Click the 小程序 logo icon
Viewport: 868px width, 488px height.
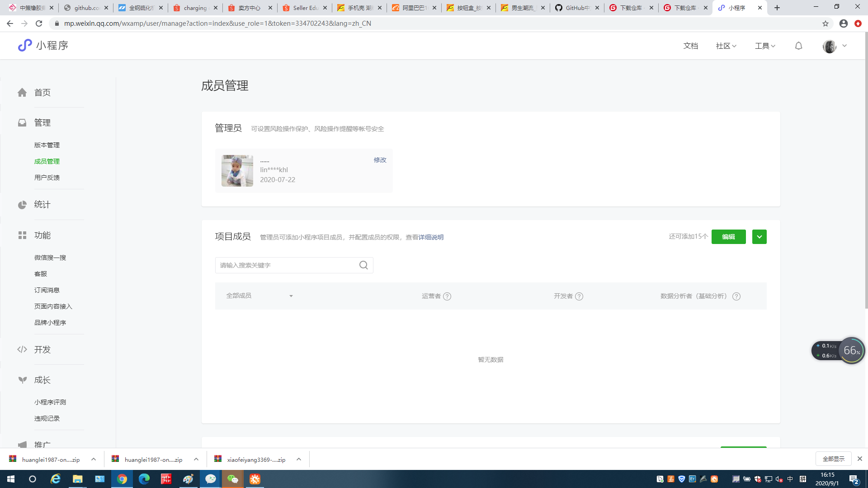pos(25,45)
